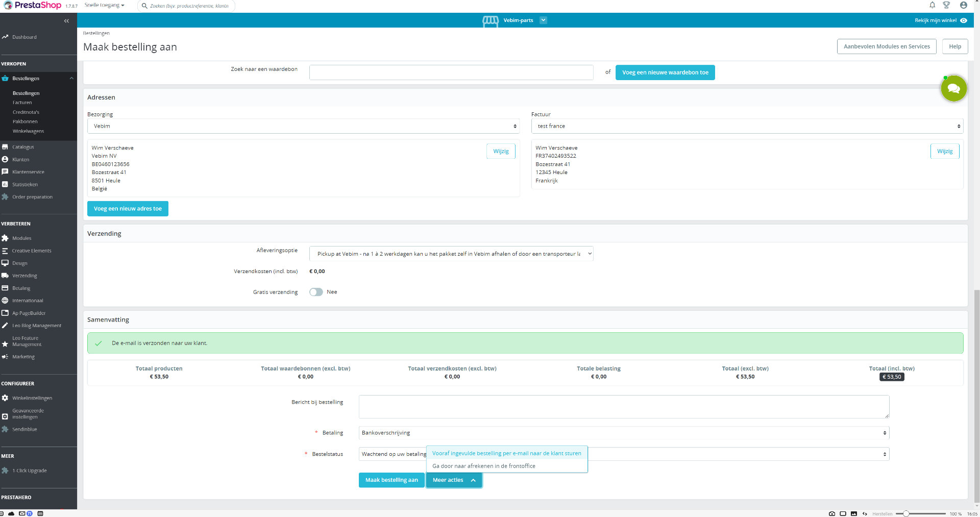Viewport: 980px width, 517px height.
Task: Click the image icon in the status bar
Action: [854, 513]
